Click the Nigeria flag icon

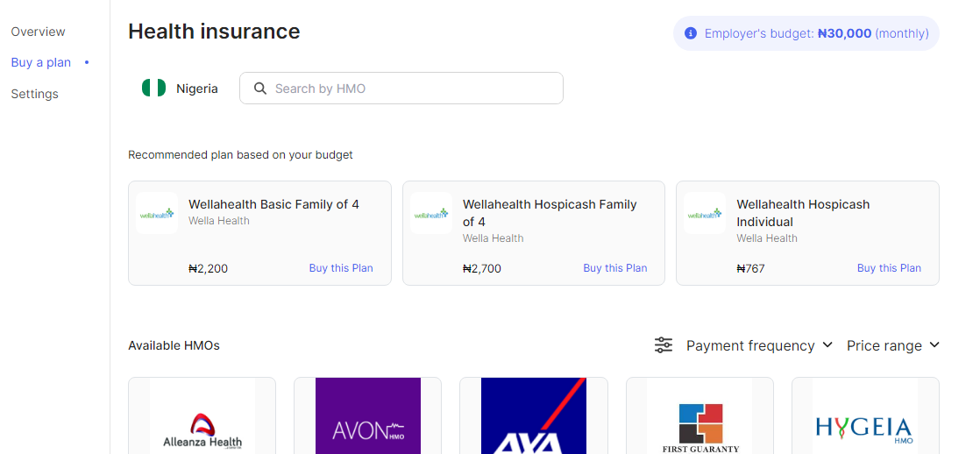tap(154, 89)
